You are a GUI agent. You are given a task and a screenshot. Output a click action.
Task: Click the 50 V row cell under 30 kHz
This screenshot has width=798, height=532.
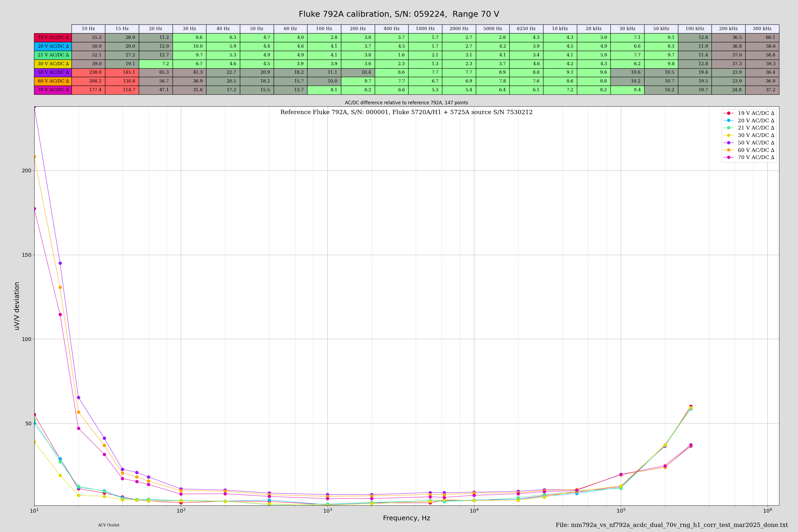coord(627,73)
